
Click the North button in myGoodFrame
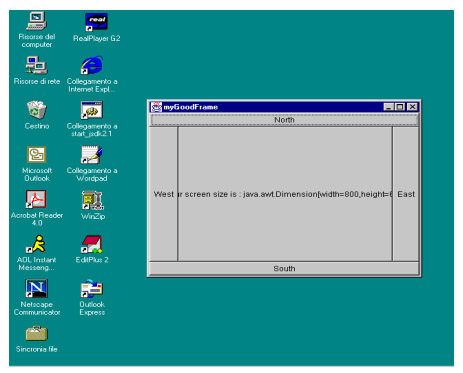click(284, 120)
